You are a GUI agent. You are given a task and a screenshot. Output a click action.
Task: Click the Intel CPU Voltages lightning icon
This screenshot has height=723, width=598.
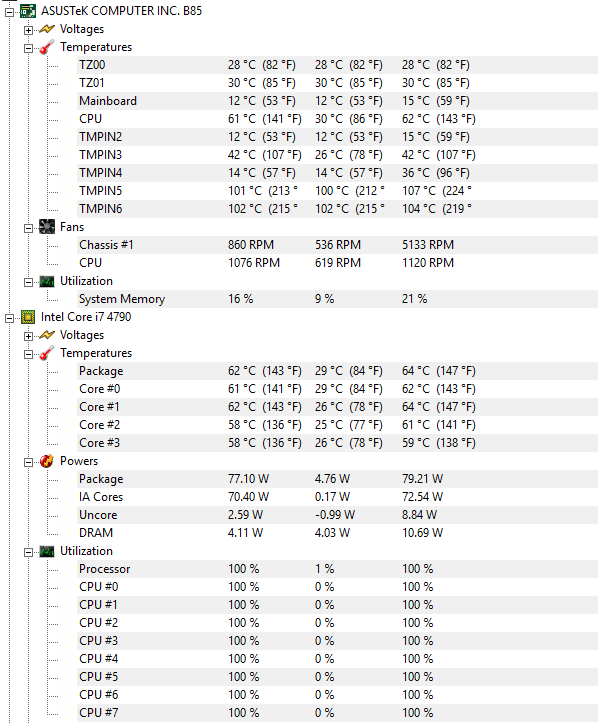coord(47,335)
